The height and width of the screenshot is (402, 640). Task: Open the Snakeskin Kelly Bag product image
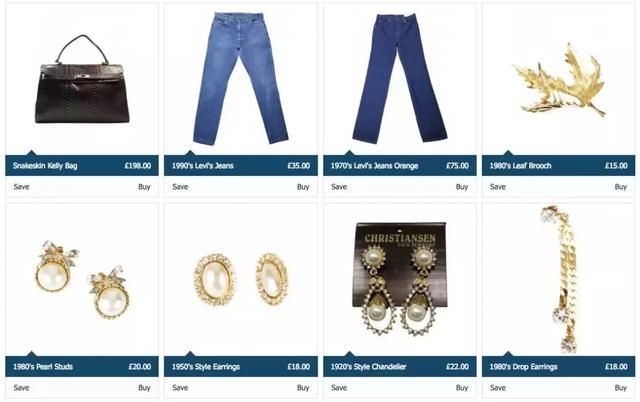coord(82,79)
